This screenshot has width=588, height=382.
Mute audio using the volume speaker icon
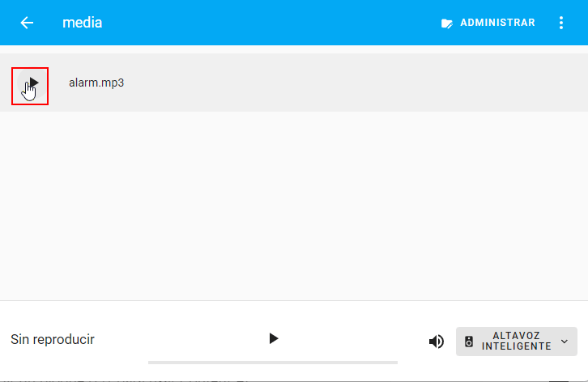point(437,342)
